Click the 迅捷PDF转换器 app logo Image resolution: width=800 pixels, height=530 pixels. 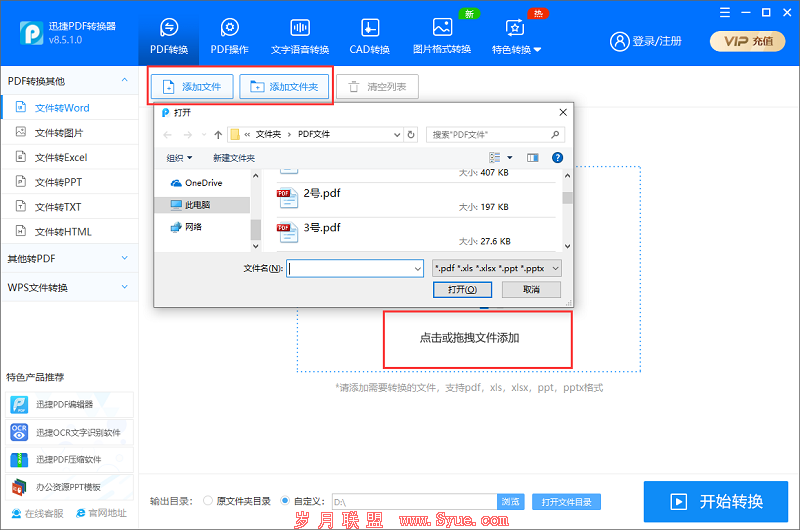pos(31,33)
